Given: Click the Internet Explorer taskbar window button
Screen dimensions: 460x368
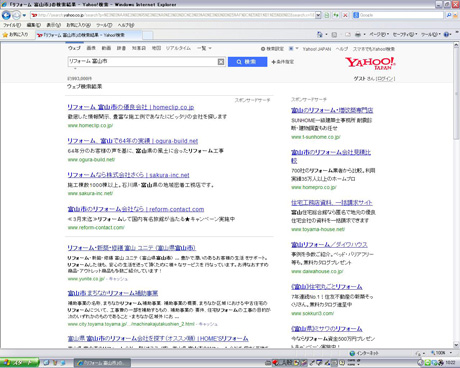Looking at the screenshot, I should pyautogui.click(x=102, y=363).
